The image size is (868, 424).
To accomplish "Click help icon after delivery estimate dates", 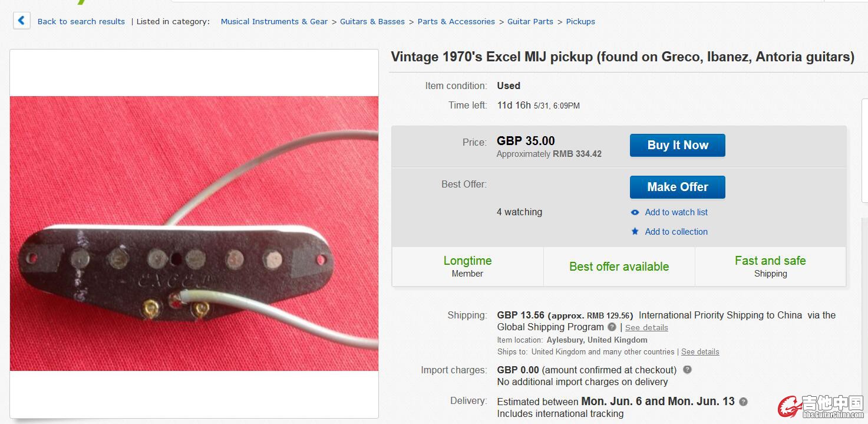I will click(x=744, y=402).
